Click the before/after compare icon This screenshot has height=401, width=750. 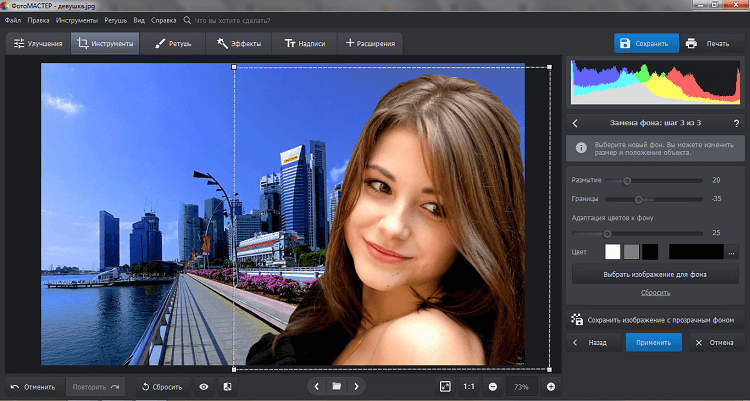coord(227,386)
